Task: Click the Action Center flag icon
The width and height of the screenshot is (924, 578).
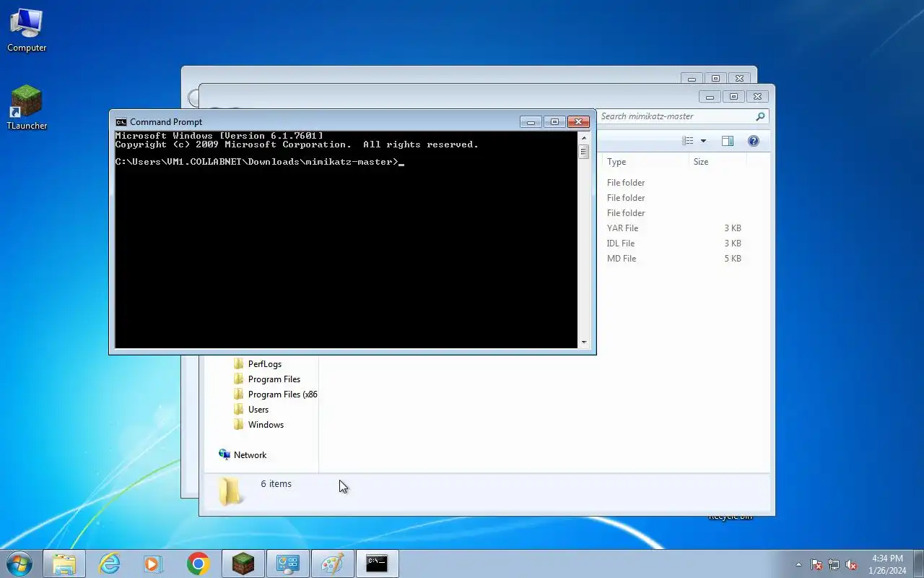Action: (x=816, y=564)
